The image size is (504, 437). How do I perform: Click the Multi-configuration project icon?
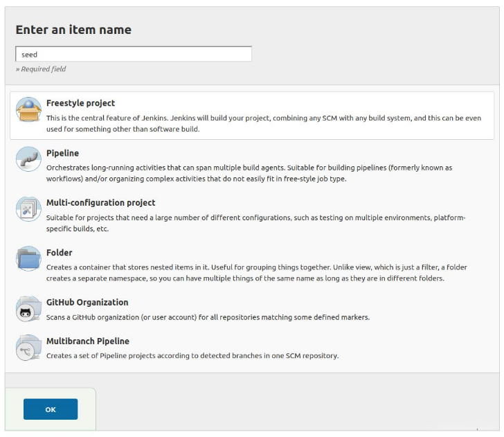pyautogui.click(x=28, y=209)
